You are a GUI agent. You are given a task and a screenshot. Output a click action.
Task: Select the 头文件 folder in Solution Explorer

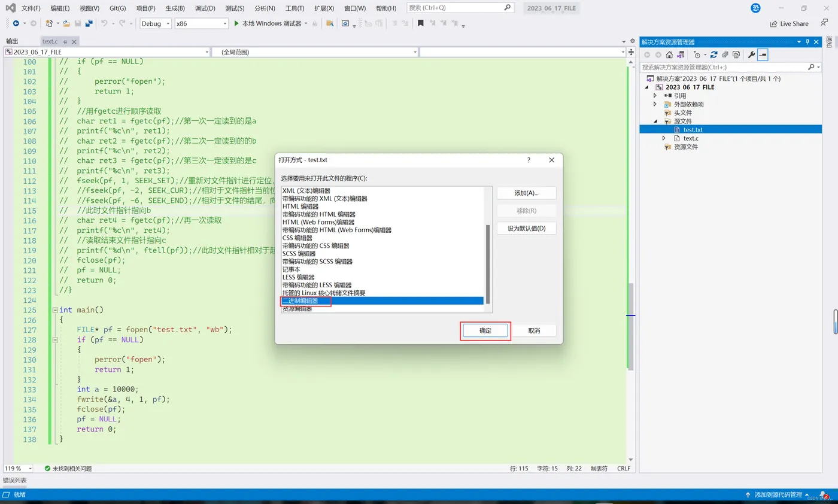pyautogui.click(x=682, y=113)
